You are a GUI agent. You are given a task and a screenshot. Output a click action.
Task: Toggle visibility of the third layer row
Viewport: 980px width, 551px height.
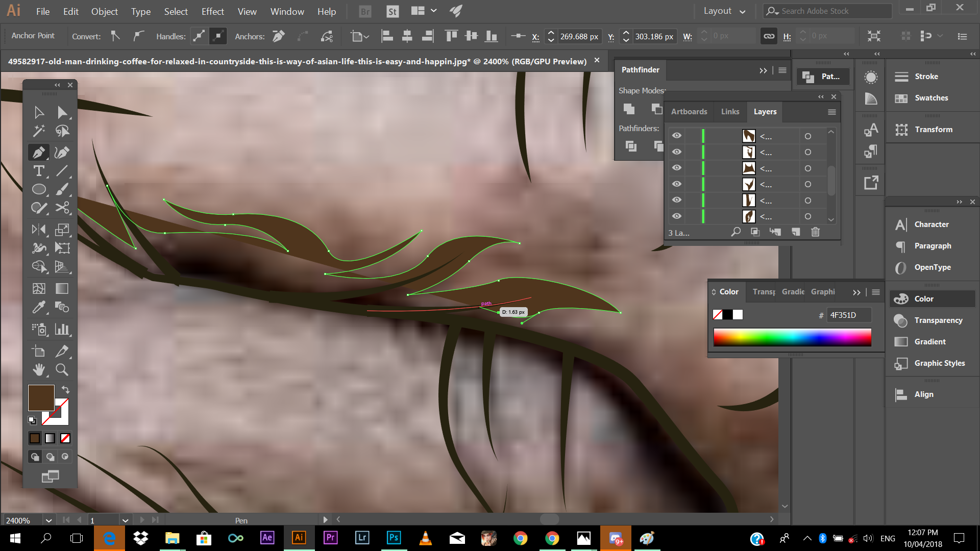(x=677, y=168)
